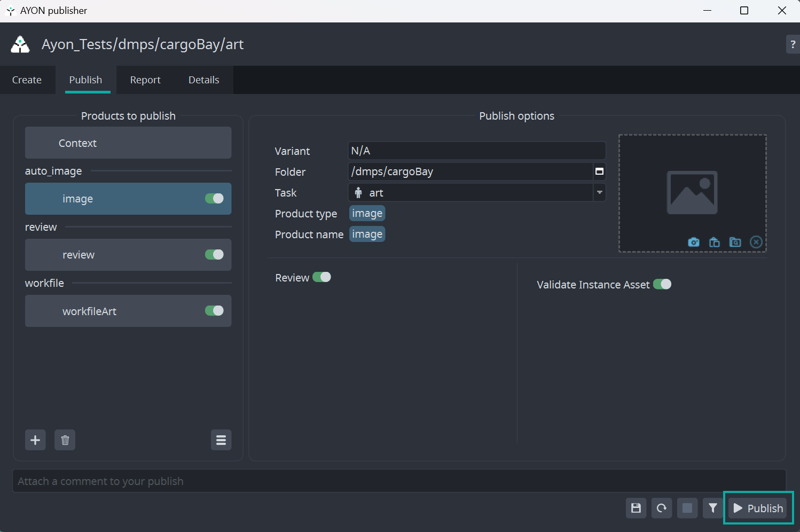Screen dimensions: 800x532
Task: Start publishing with the Publish button
Action: 758,508
